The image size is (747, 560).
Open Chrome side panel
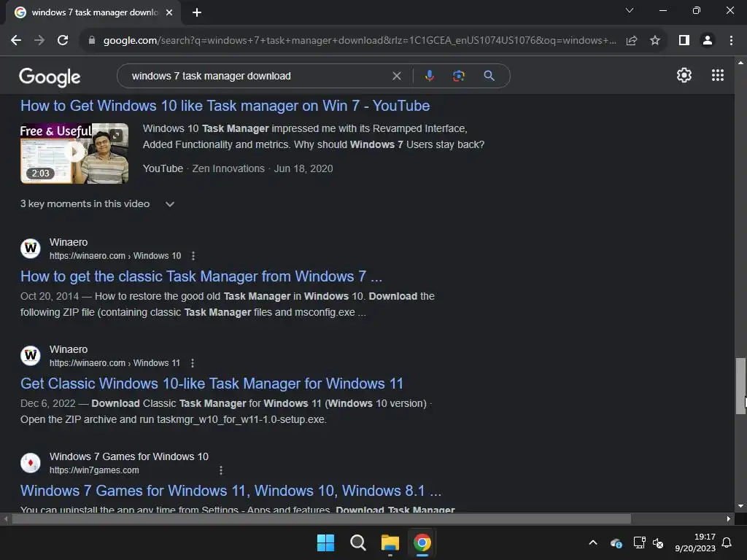(684, 41)
